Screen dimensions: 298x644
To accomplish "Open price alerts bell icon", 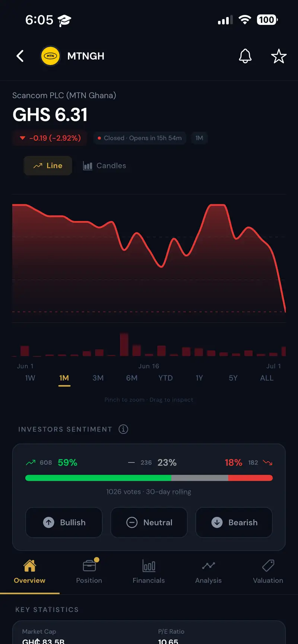I will click(x=245, y=56).
